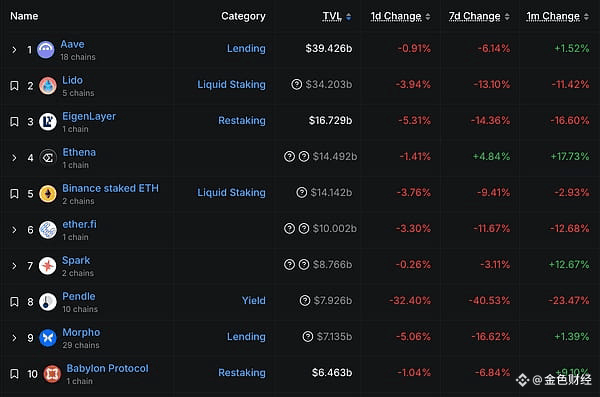Click the Aave protocol logo icon
This screenshot has height=397, width=600.
coord(46,50)
